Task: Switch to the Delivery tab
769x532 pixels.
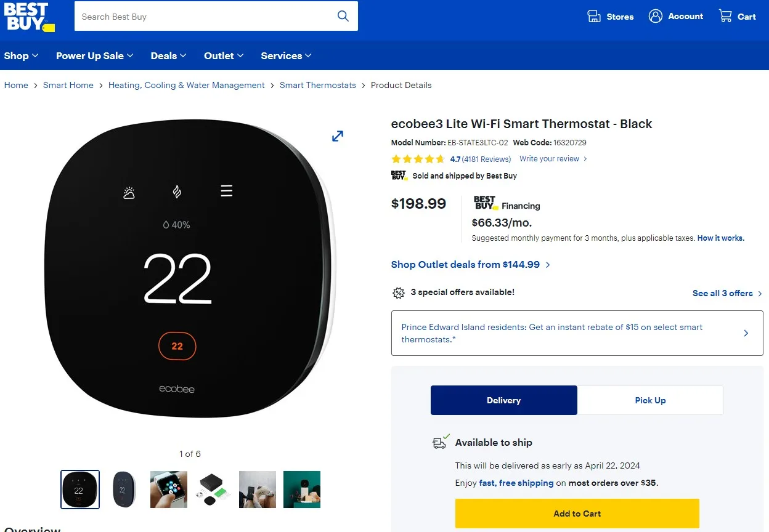Action: [503, 400]
